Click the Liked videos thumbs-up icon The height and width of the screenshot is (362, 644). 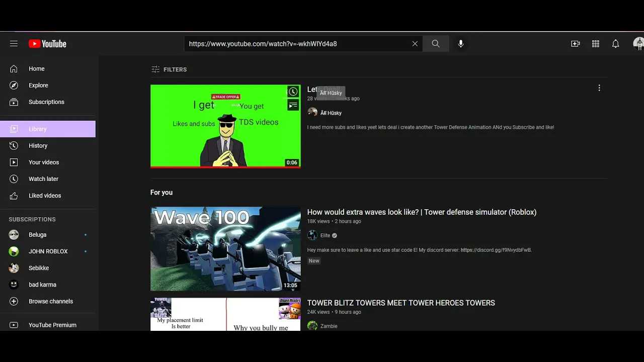pos(14,196)
